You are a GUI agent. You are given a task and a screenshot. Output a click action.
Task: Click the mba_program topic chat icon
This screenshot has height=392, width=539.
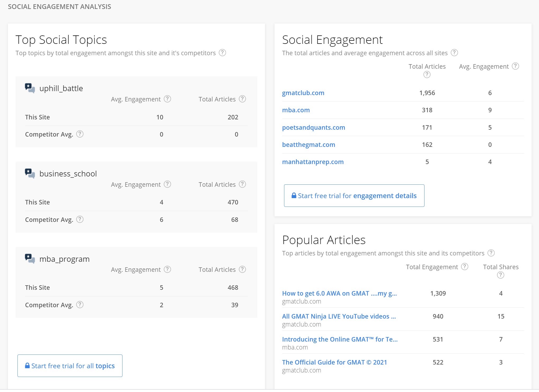click(30, 259)
